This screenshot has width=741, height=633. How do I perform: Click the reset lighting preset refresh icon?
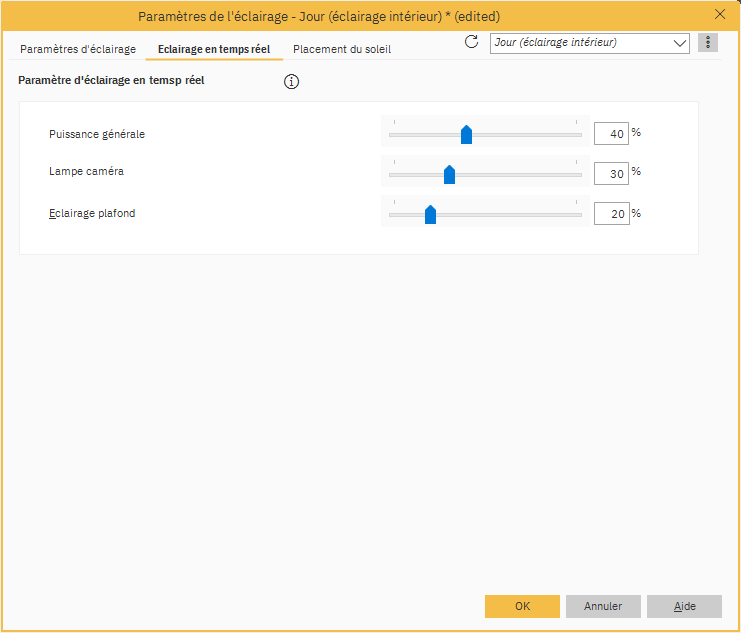pos(472,42)
